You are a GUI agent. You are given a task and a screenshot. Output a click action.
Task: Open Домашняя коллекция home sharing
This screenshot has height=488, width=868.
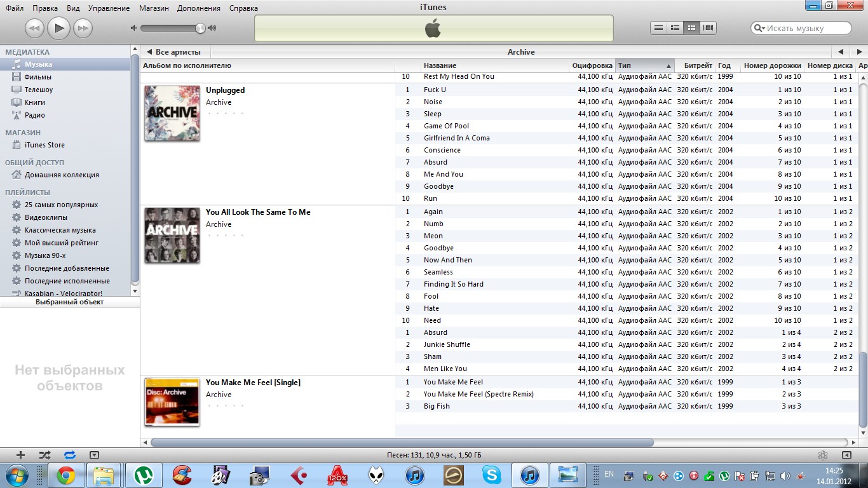[62, 175]
